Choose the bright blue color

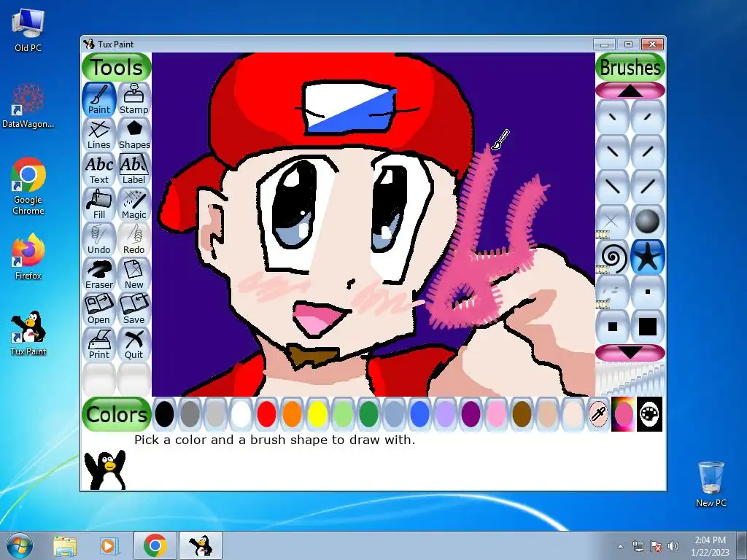pyautogui.click(x=419, y=414)
